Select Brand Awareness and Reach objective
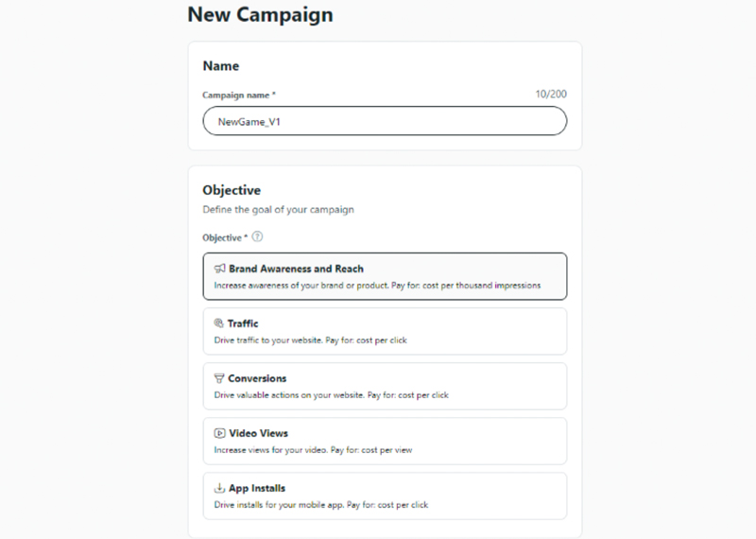 click(x=385, y=276)
